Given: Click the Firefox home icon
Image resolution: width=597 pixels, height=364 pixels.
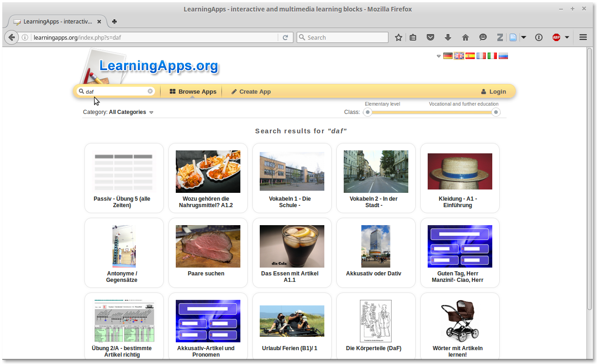Looking at the screenshot, I should pyautogui.click(x=466, y=37).
